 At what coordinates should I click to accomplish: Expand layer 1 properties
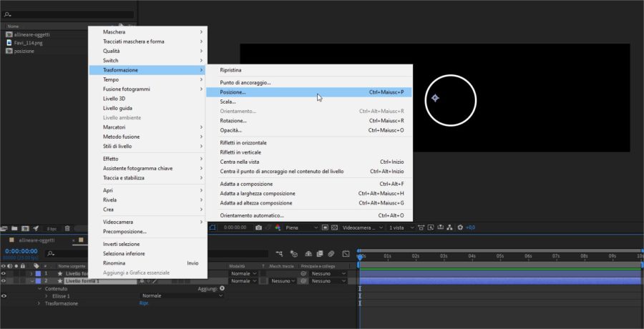pyautogui.click(x=31, y=273)
